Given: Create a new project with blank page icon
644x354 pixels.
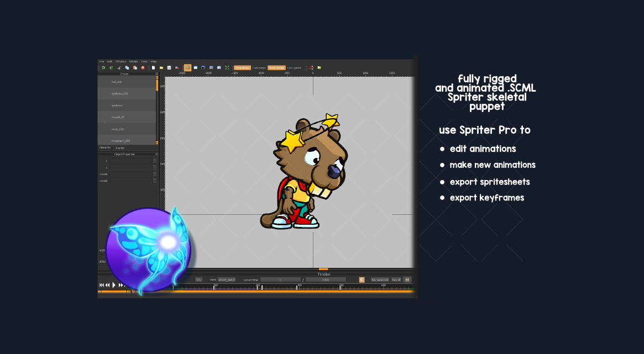Looking at the screenshot, I should click(x=153, y=68).
